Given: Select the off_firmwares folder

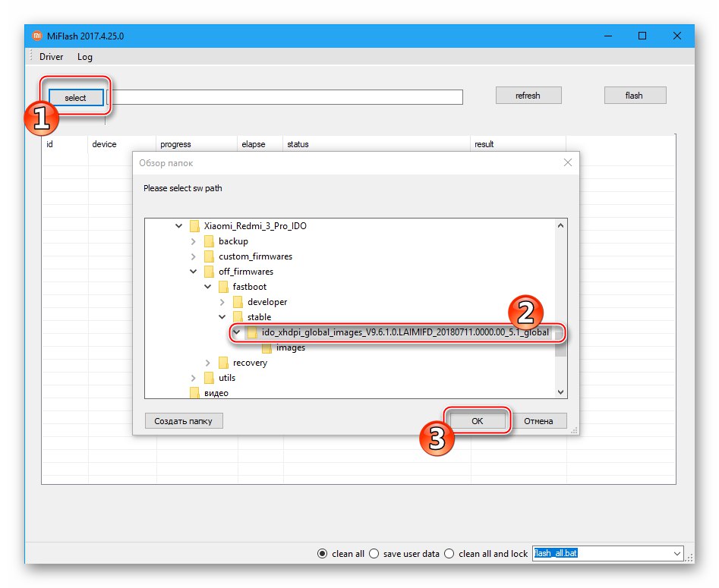Looking at the screenshot, I should [246, 272].
